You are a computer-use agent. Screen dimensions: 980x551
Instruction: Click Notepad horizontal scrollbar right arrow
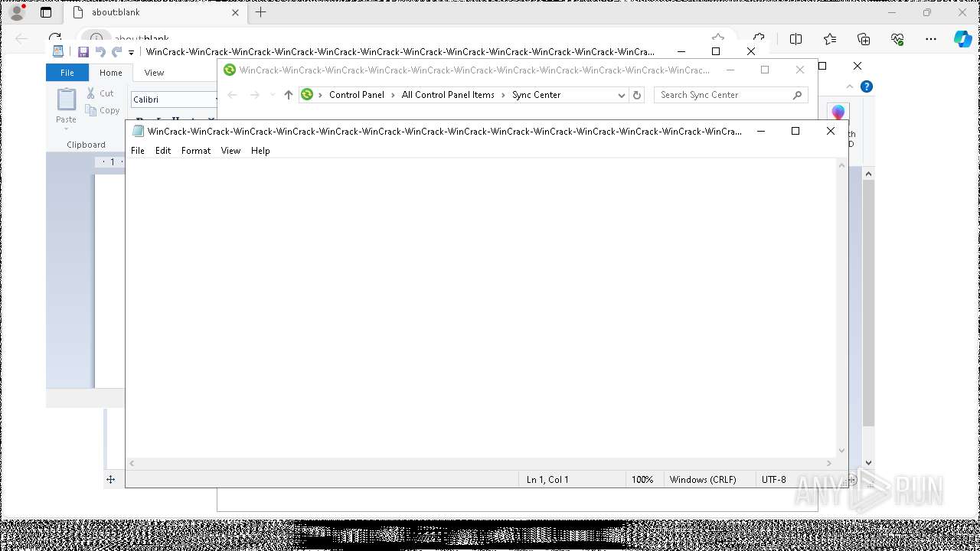point(829,463)
